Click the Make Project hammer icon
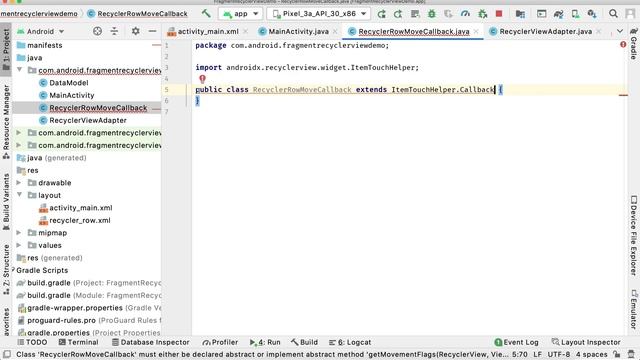This screenshot has height=360, width=640. click(206, 13)
